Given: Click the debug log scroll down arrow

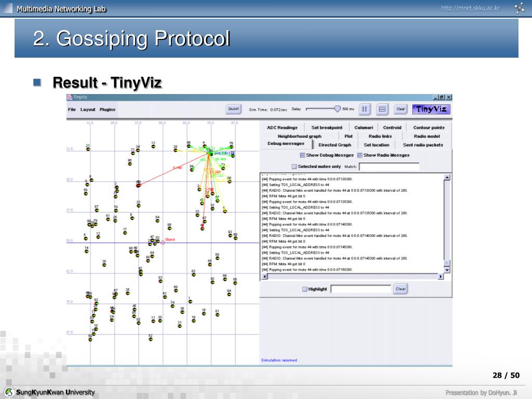Looking at the screenshot, I should pos(447,270).
